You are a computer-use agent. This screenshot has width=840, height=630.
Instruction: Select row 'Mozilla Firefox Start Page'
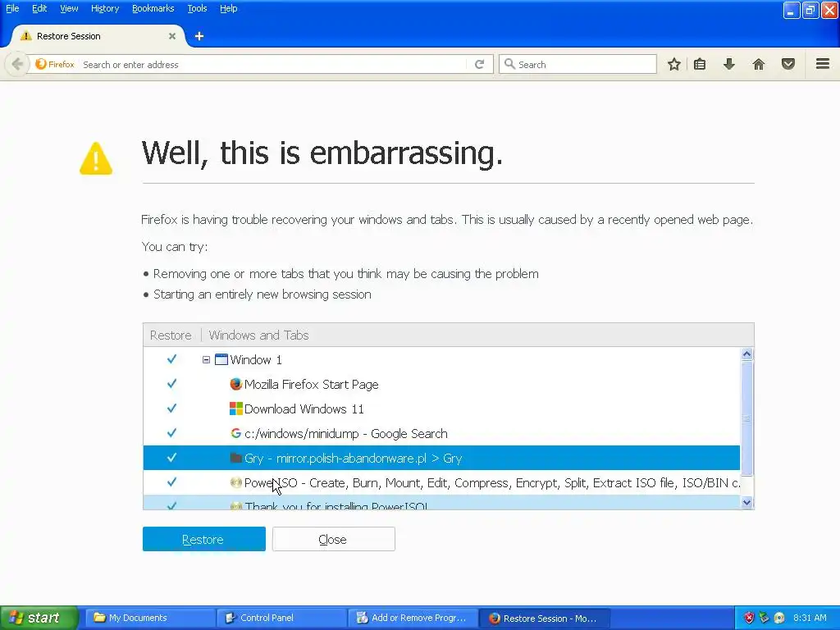point(441,384)
